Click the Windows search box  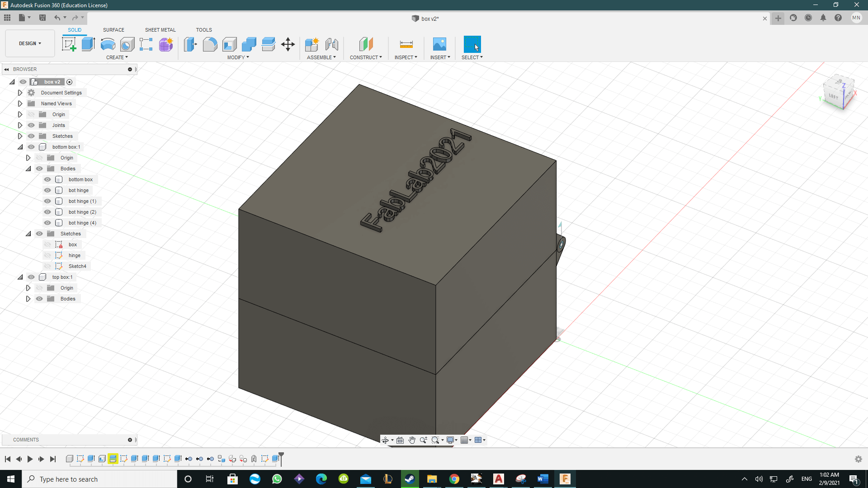(99, 479)
